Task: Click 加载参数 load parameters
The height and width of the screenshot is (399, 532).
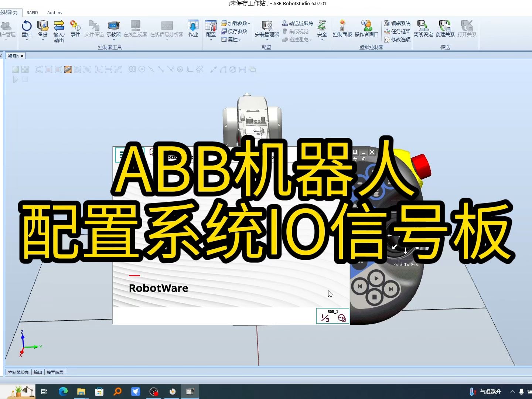Action: 235,23
